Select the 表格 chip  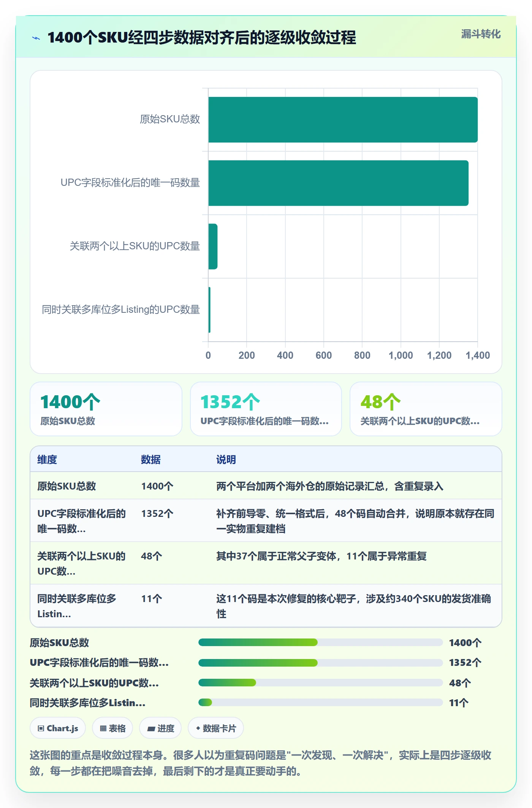pos(112,728)
